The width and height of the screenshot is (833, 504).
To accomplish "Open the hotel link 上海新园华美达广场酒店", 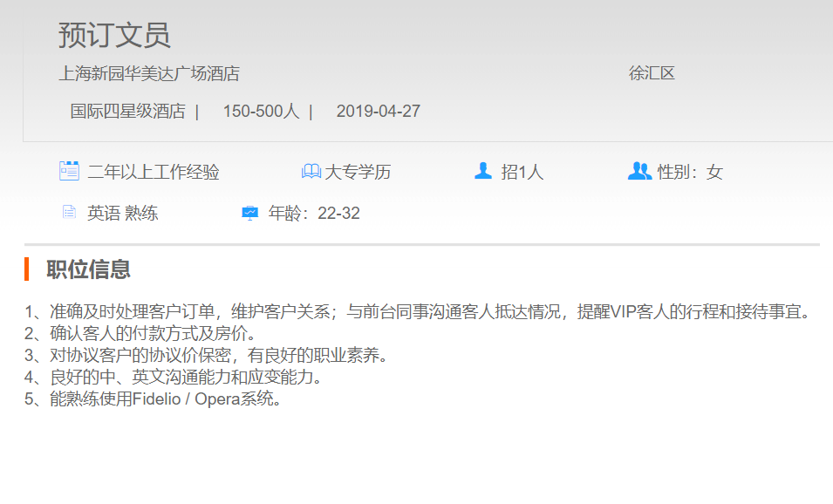I will [x=149, y=74].
